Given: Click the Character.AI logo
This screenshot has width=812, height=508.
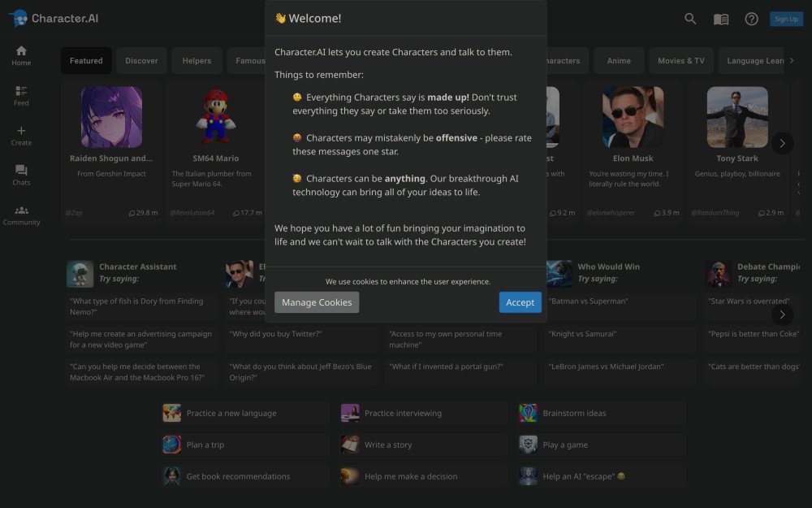Looking at the screenshot, I should (54, 18).
